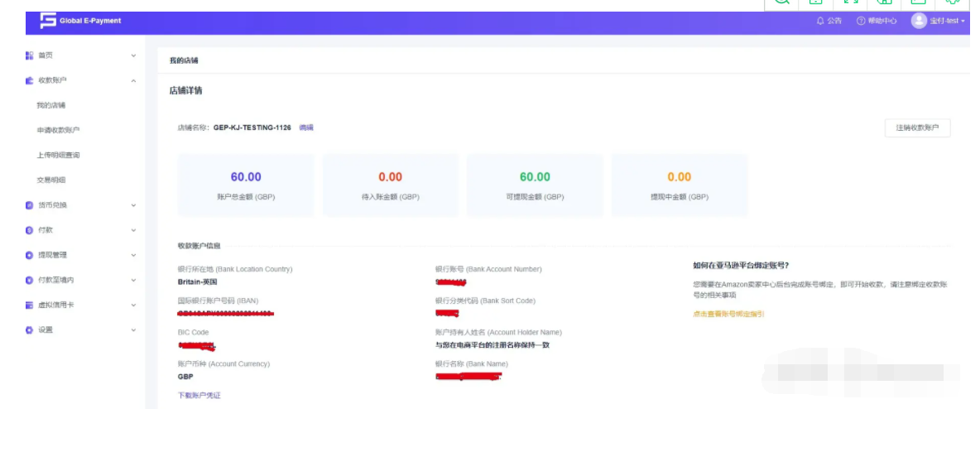Screen dimensions: 980x457
Task: Click the 银行分类代码 (Bank Sort Code) label
Action: pos(485,301)
